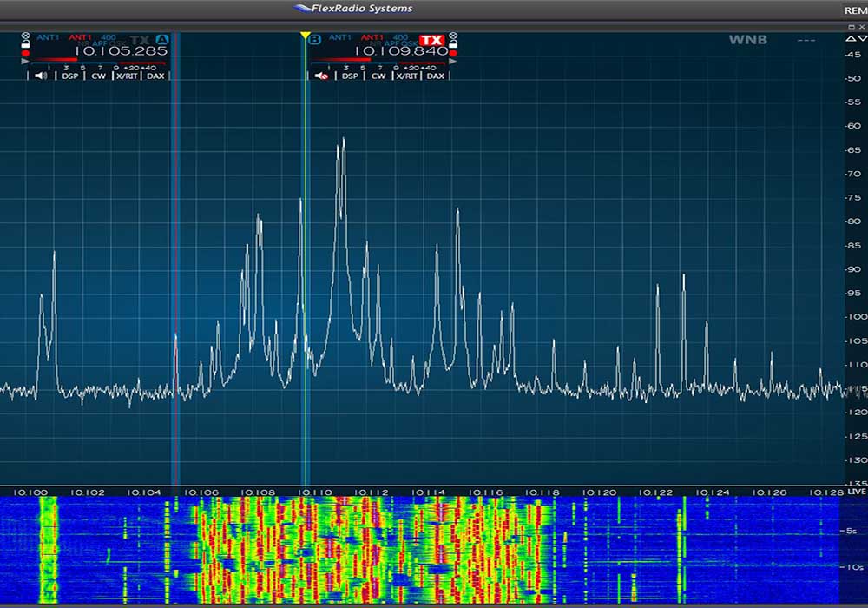The image size is (868, 608).
Task: Play recorded audio on slice A
Action: click(x=25, y=62)
